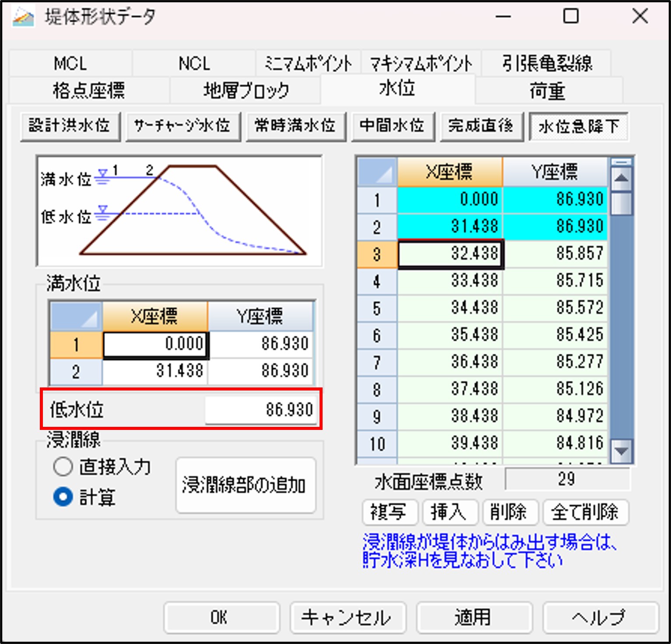The image size is (671, 644).
Task: Click scrollbar down arrow in coordinates table
Action: coord(622,450)
